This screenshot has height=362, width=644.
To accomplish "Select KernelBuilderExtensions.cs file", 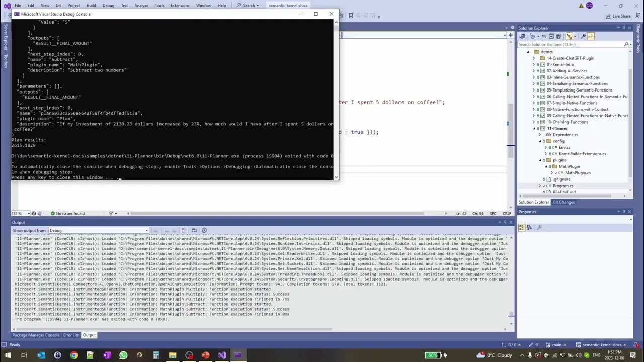I will [x=582, y=154].
